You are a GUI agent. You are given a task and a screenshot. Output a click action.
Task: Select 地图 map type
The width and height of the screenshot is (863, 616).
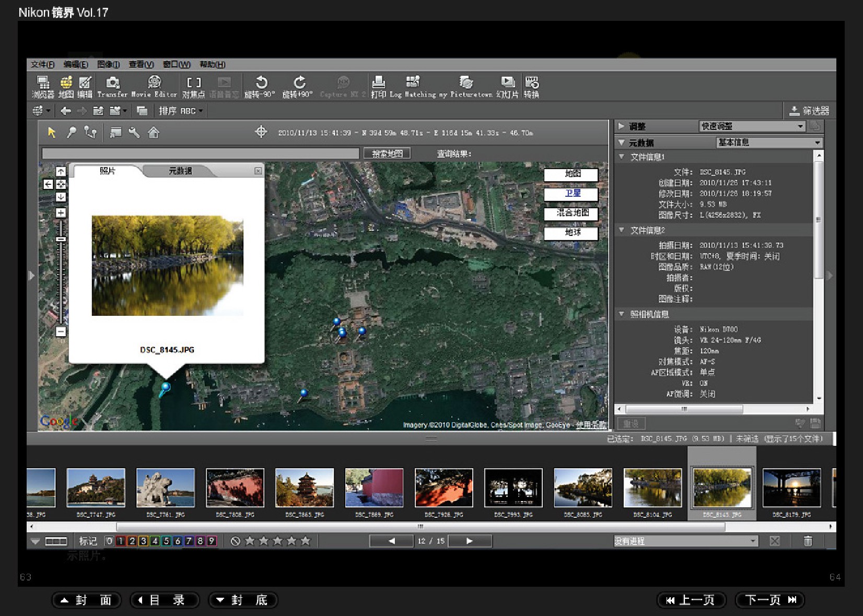coord(571,174)
